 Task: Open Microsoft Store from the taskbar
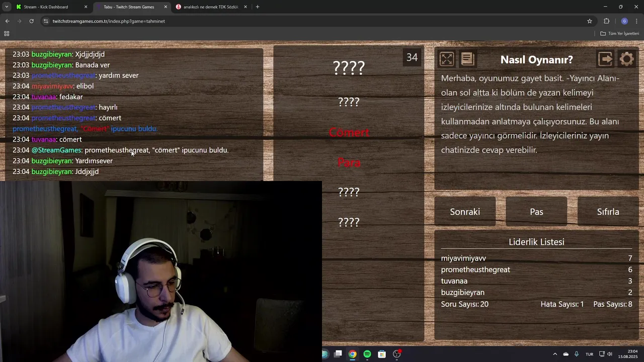click(382, 354)
